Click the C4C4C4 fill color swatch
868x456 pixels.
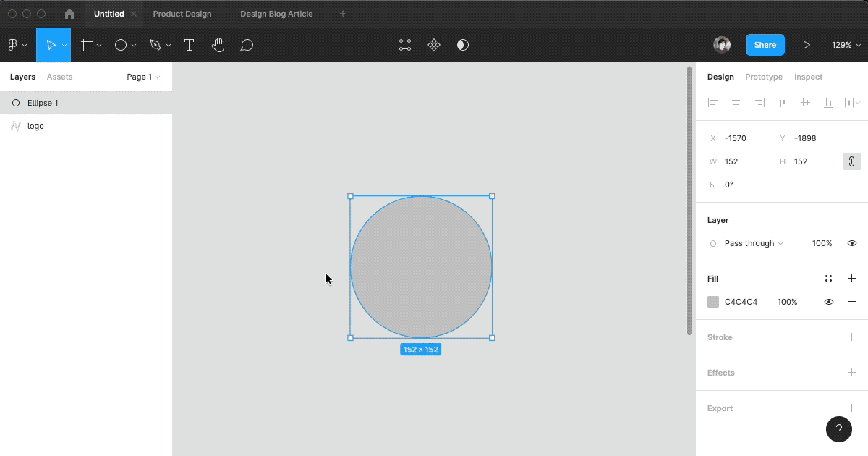(x=713, y=302)
